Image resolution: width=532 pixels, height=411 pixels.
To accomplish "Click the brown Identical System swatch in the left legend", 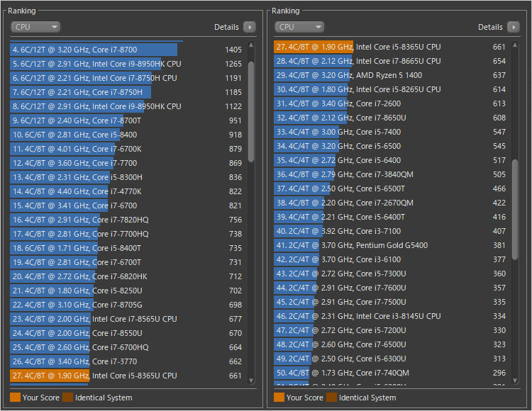I will pos(68,398).
